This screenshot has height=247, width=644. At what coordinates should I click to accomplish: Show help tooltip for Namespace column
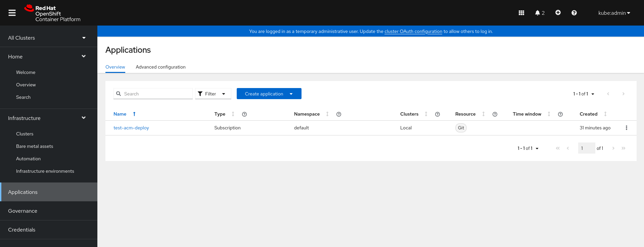tap(338, 114)
